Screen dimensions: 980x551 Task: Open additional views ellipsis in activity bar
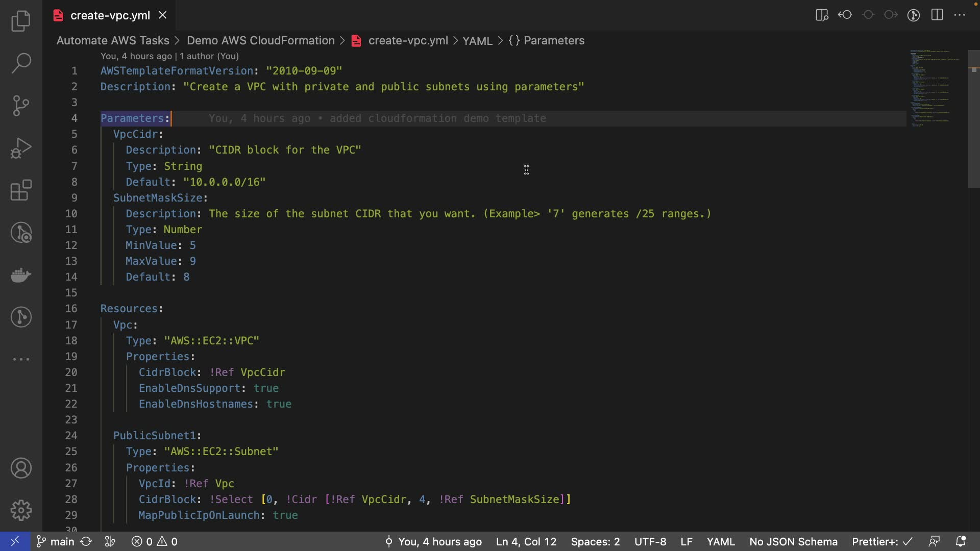[x=21, y=359]
